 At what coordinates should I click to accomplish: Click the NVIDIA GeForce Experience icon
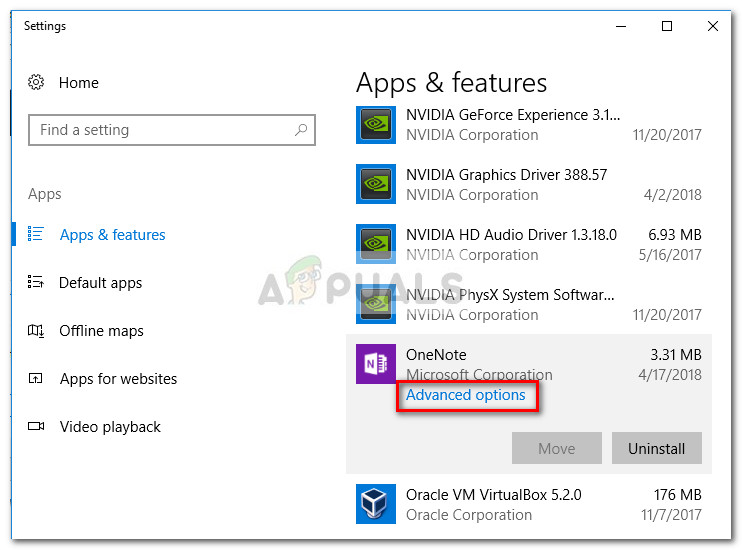click(376, 124)
